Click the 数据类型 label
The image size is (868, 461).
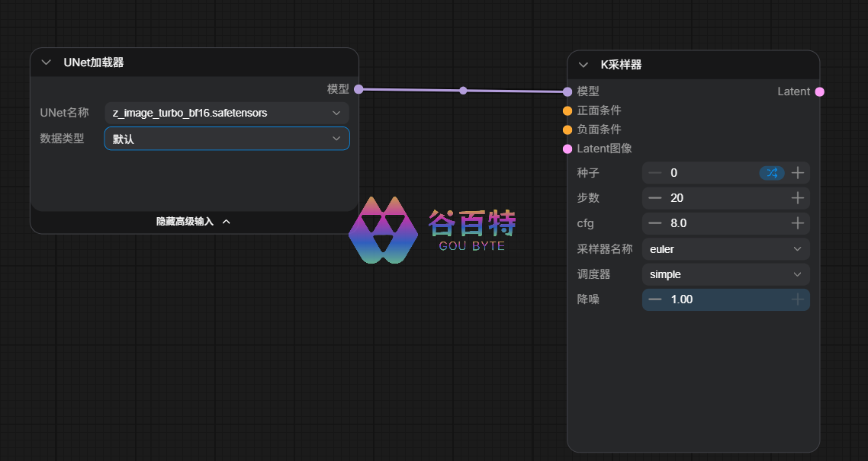(62, 138)
